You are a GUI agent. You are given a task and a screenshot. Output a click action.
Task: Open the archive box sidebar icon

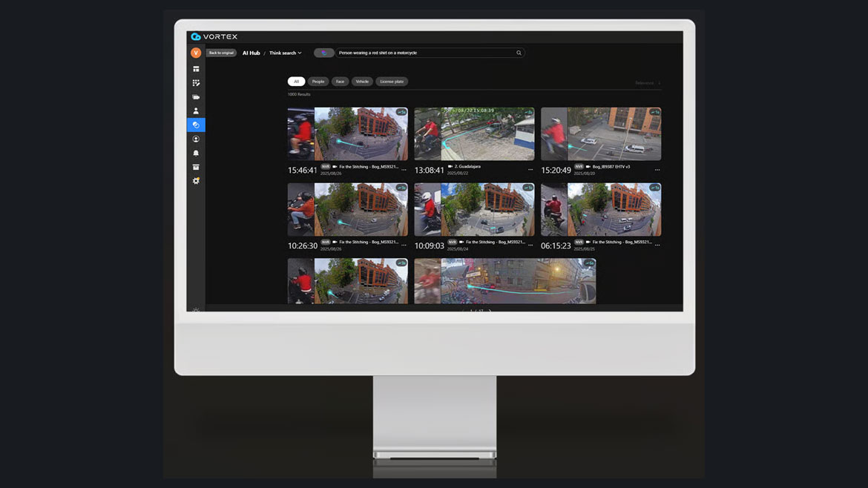pos(196,167)
